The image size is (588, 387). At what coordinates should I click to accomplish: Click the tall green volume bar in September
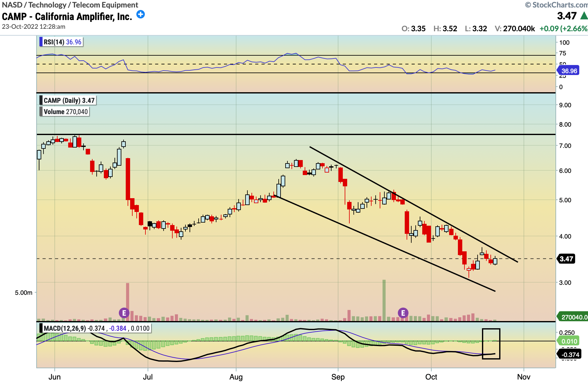pyautogui.click(x=384, y=300)
